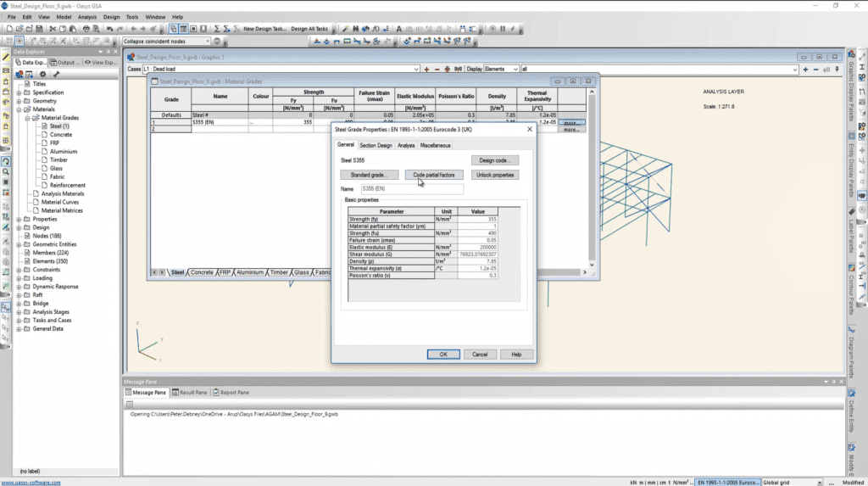Image resolution: width=868 pixels, height=486 pixels.
Task: Expand the Loading tree node
Action: click(19, 278)
